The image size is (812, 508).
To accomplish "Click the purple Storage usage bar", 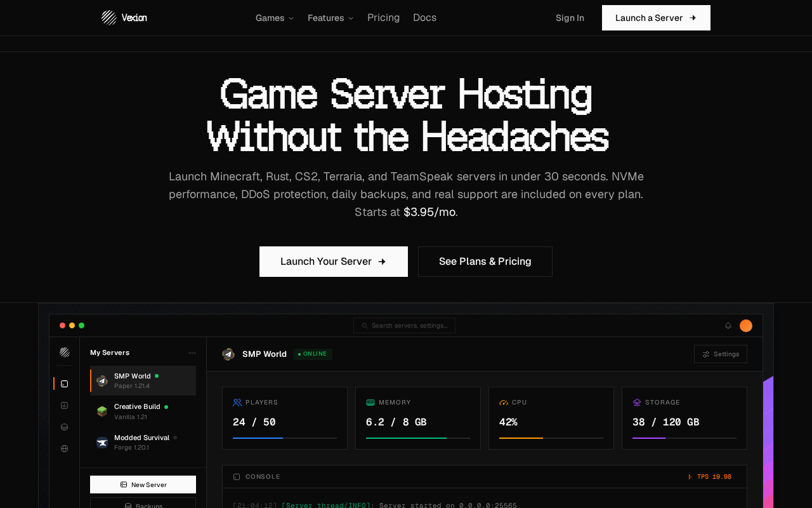I will click(649, 438).
